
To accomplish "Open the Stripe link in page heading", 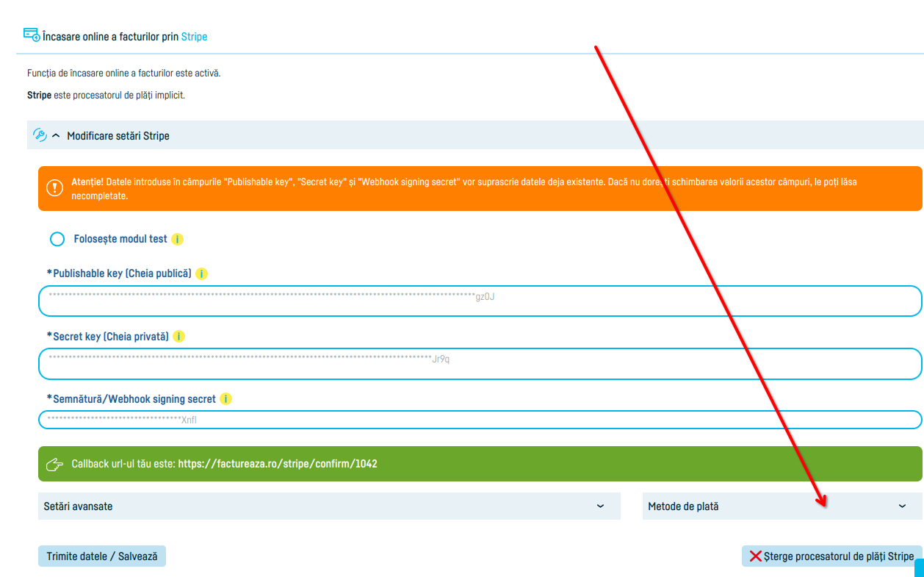I will point(194,37).
